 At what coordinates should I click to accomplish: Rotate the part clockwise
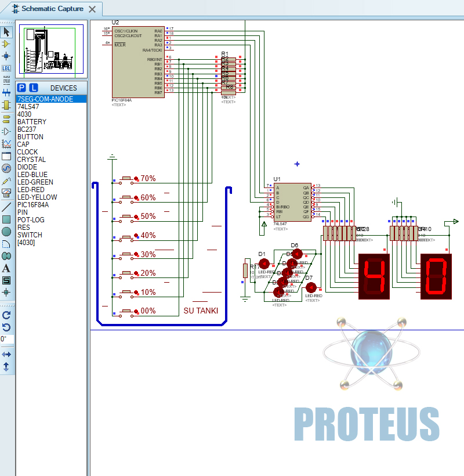[6, 315]
